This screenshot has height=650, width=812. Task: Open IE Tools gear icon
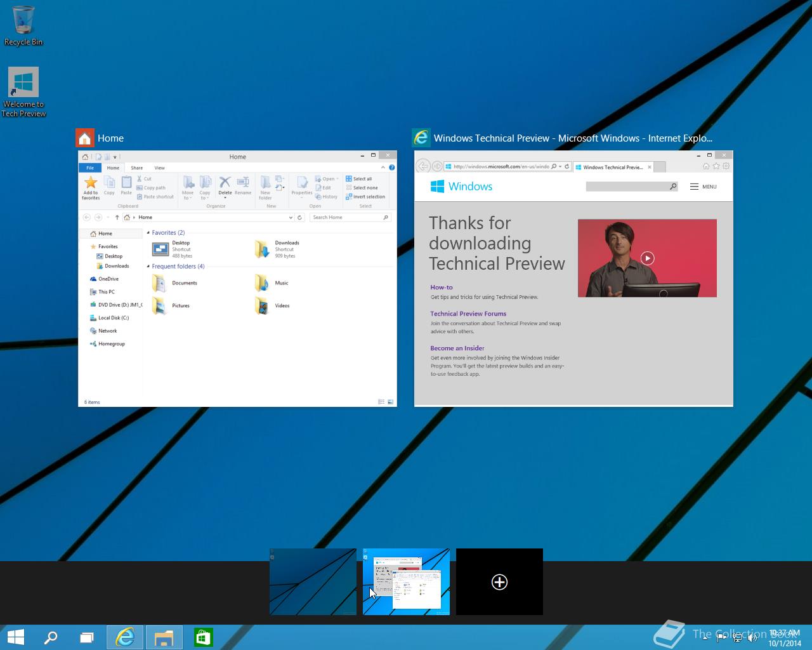726,166
